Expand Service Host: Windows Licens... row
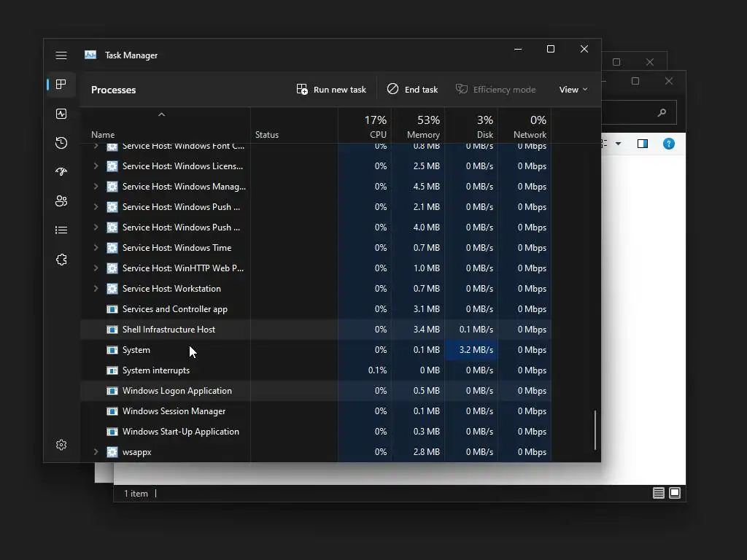 coord(96,166)
